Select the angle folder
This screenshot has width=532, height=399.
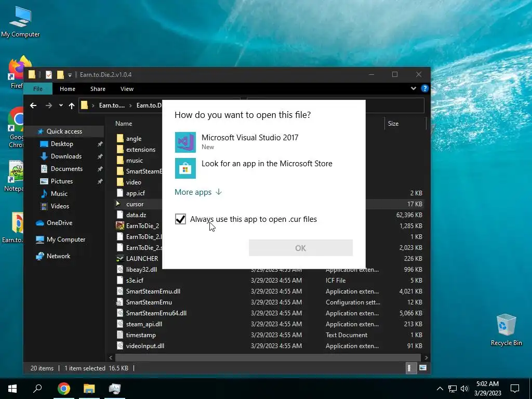coord(134,139)
